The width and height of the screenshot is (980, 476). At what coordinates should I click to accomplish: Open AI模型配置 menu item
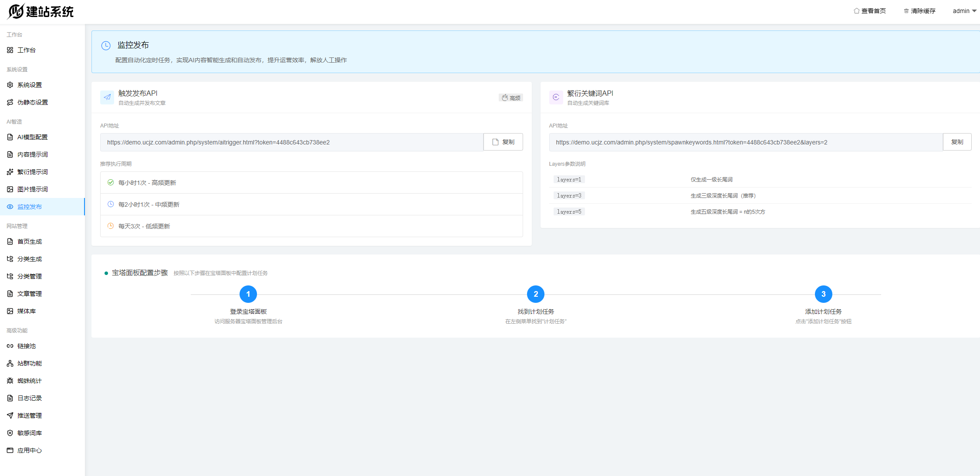pos(32,137)
